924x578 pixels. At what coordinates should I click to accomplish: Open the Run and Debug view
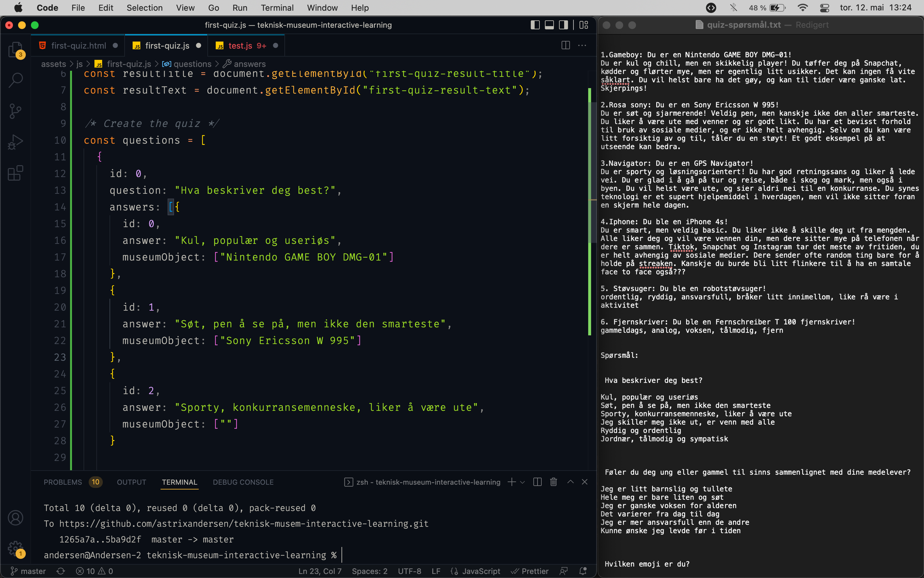click(x=16, y=142)
